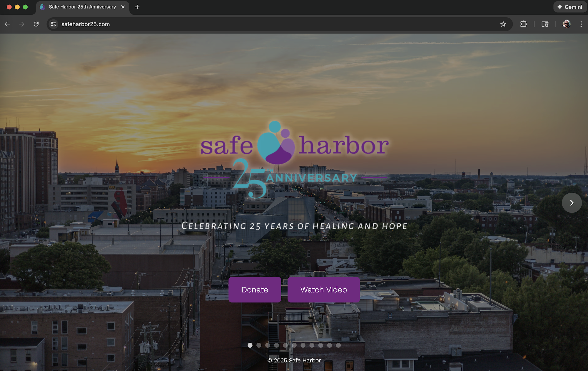
Task: Open the Chrome profile avatar
Action: tap(566, 24)
